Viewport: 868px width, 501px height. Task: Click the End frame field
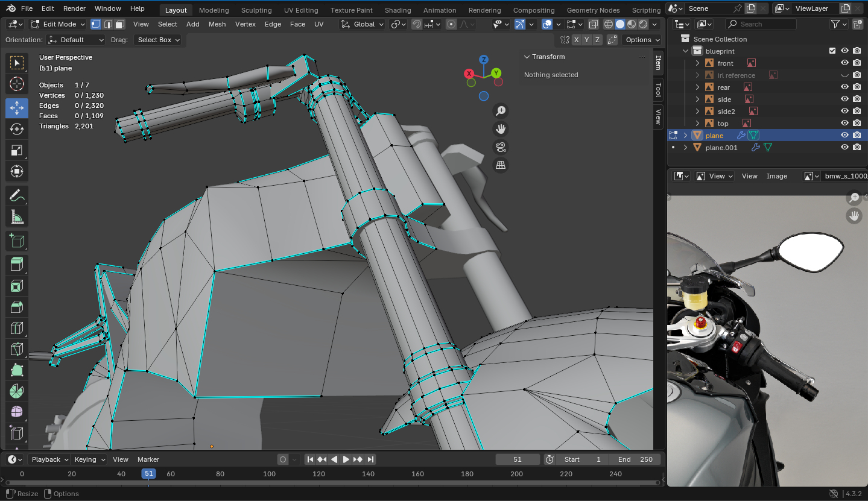(635, 459)
